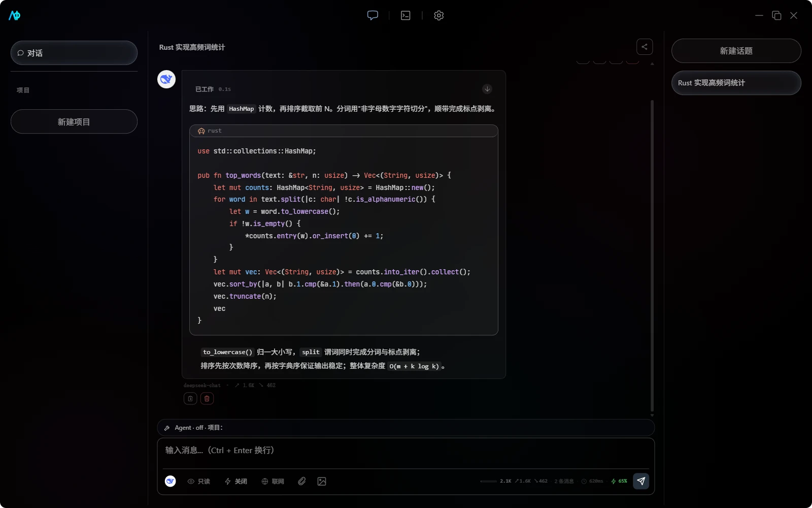
Task: Share the conversation with the share icon
Action: click(x=645, y=47)
